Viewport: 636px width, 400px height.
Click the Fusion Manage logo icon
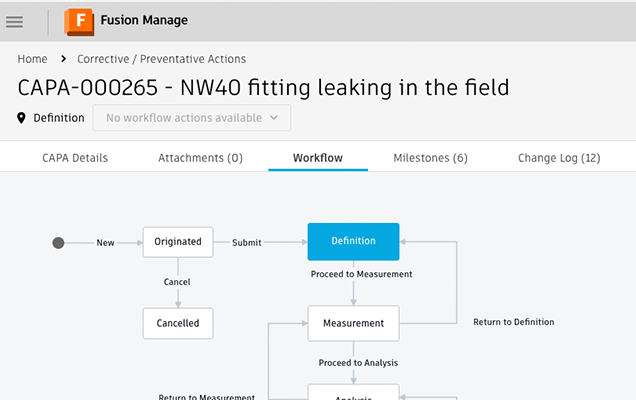[x=77, y=21]
